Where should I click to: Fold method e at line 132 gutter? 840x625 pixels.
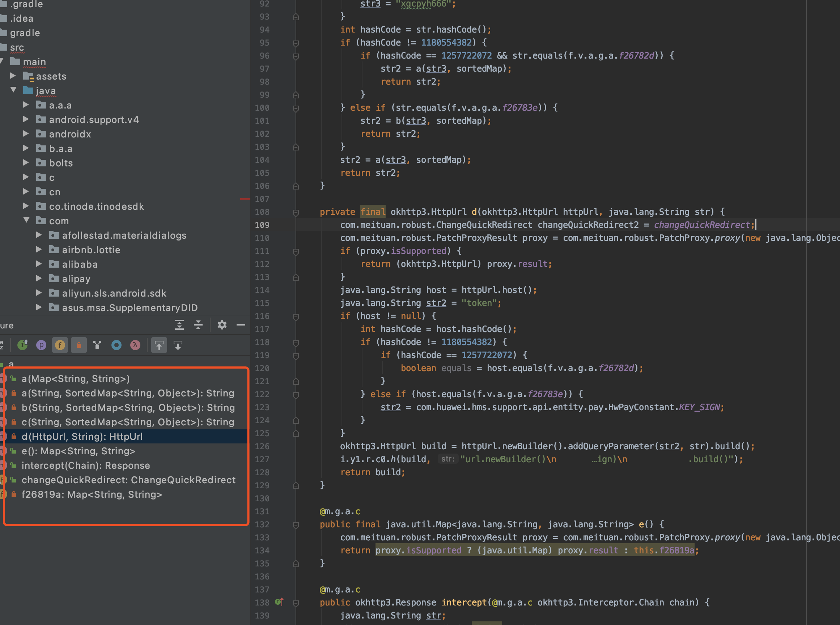click(296, 525)
